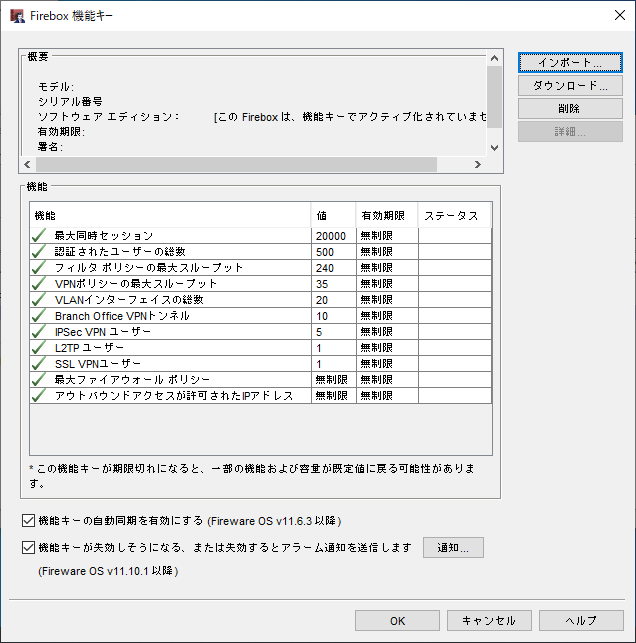Viewport: 636px width, 643px height.
Task: Click the summary horizontal scrollbar thumb
Action: (x=236, y=164)
